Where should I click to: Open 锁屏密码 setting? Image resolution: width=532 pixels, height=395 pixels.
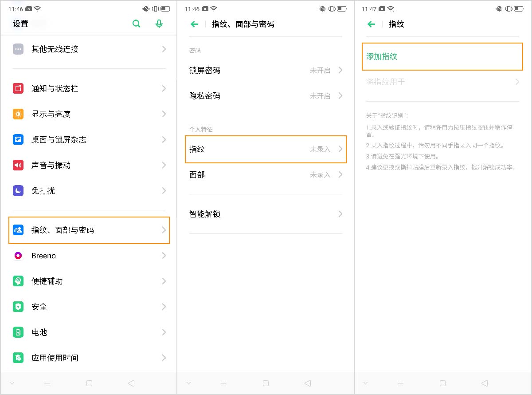[266, 70]
